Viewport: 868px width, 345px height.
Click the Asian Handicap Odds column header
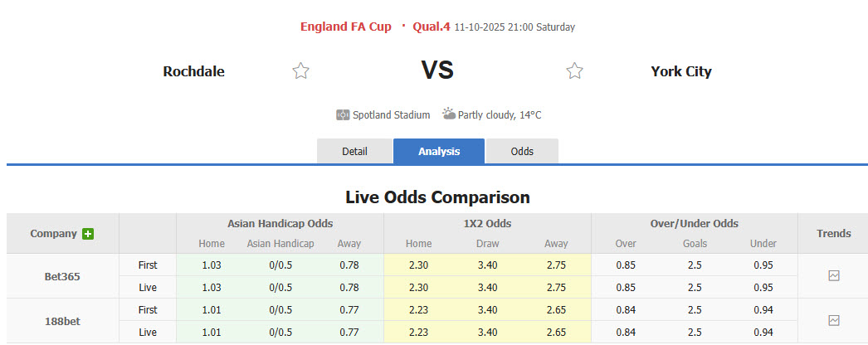(x=280, y=224)
